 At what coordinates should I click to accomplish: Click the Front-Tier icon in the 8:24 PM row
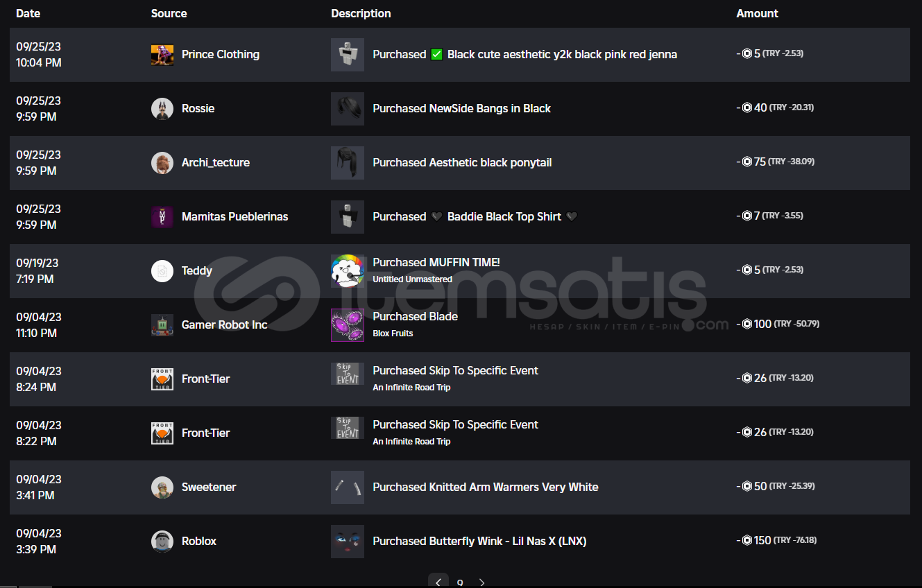click(x=162, y=379)
